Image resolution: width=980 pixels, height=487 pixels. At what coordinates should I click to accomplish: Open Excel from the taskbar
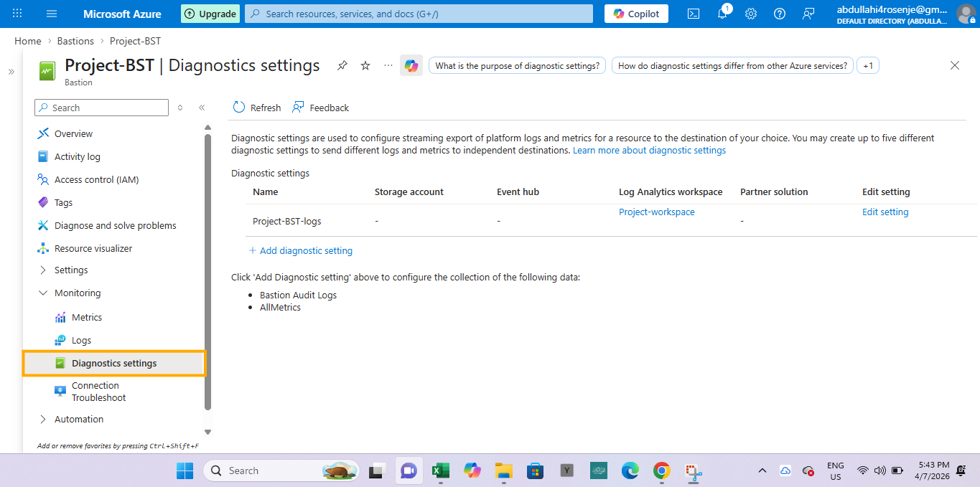coord(440,471)
